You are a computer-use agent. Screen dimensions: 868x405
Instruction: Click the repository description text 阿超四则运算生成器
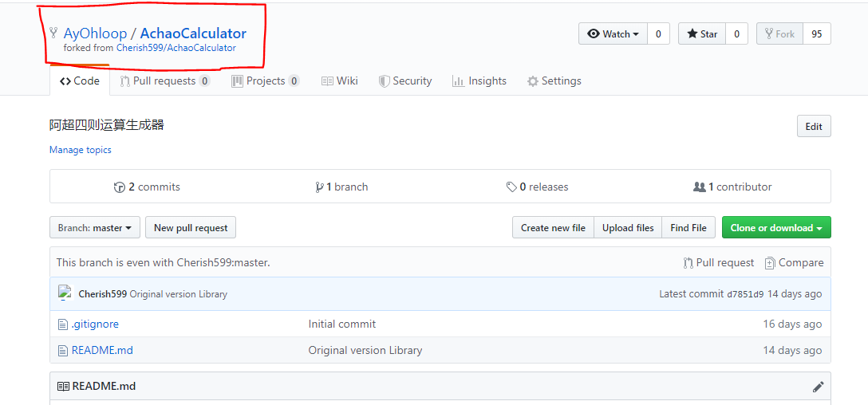(x=107, y=126)
